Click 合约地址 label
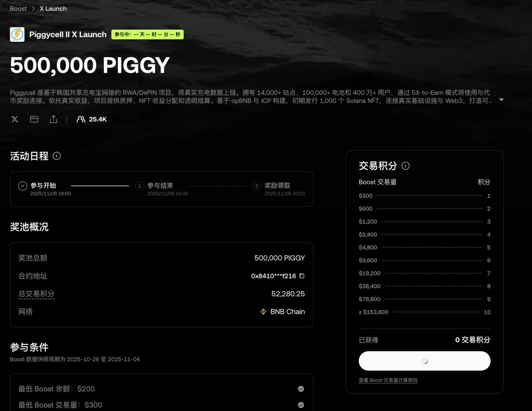Screen dimensions: 532x411 tap(33, 276)
